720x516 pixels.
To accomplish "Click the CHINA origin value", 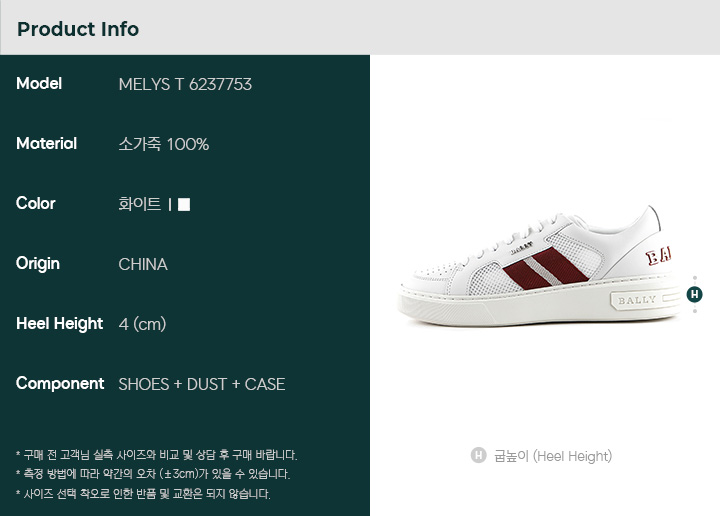I will (x=143, y=264).
